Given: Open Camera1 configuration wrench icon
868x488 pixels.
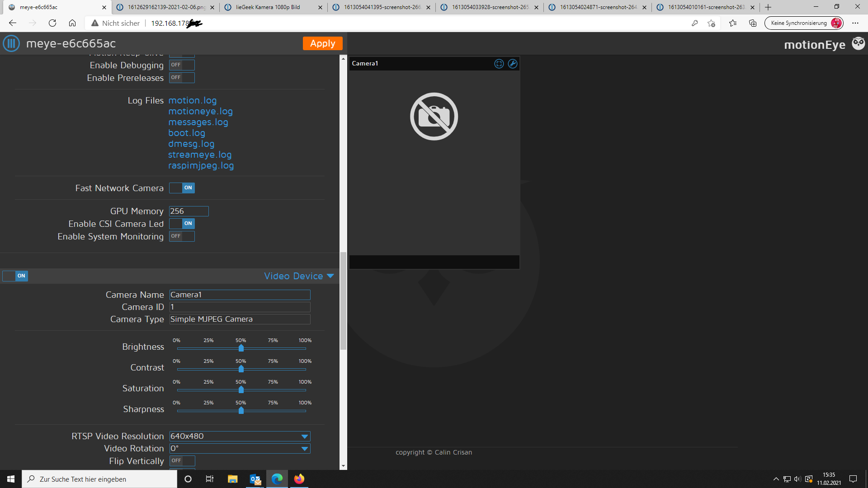Looking at the screenshot, I should click(512, 64).
